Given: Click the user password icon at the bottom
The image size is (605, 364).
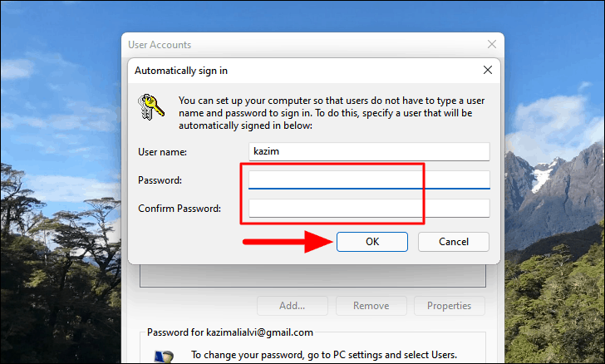Looking at the screenshot, I should coord(164,357).
